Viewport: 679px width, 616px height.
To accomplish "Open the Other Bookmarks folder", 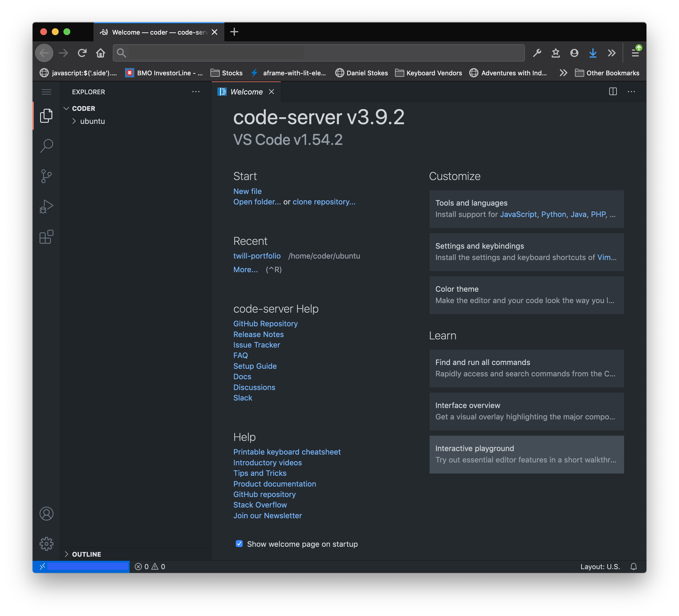I will 607,73.
